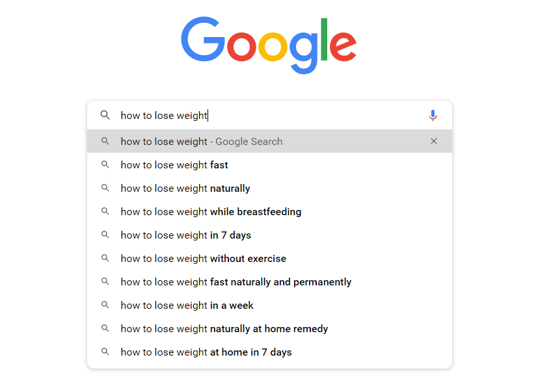
Task: Click the magnifier icon beside 'how to lose weight naturally'
Action: point(105,188)
